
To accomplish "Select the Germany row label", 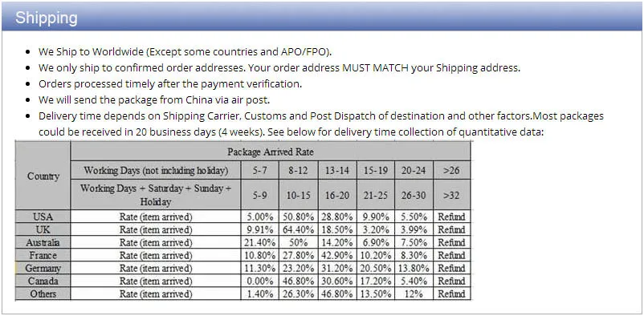I will pos(43,269).
